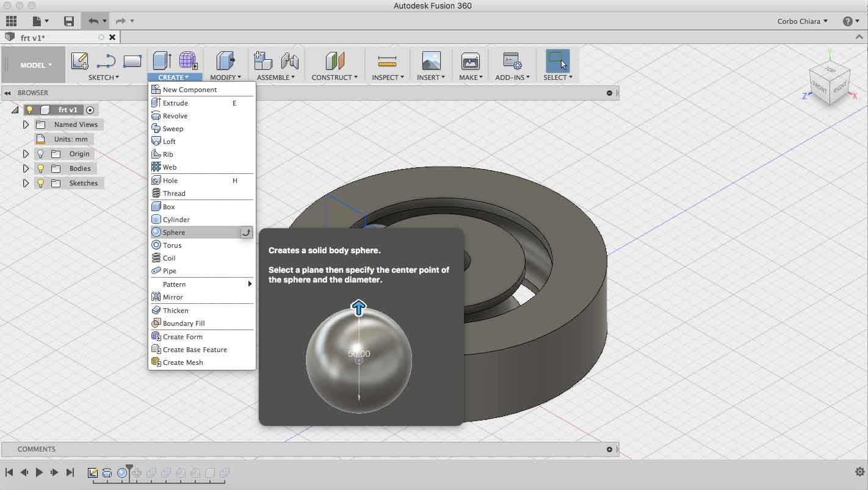Open the SKETCH dropdown menu
868x490 pixels.
click(104, 77)
